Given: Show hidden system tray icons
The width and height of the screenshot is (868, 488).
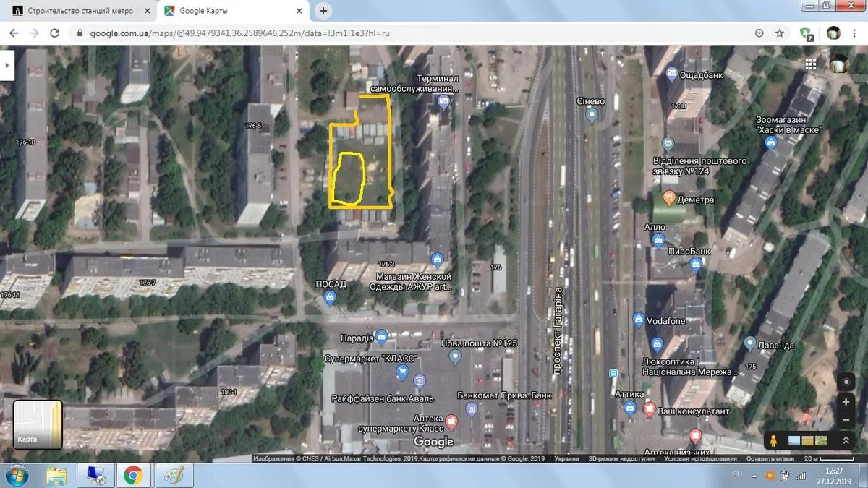Looking at the screenshot, I should [x=755, y=475].
